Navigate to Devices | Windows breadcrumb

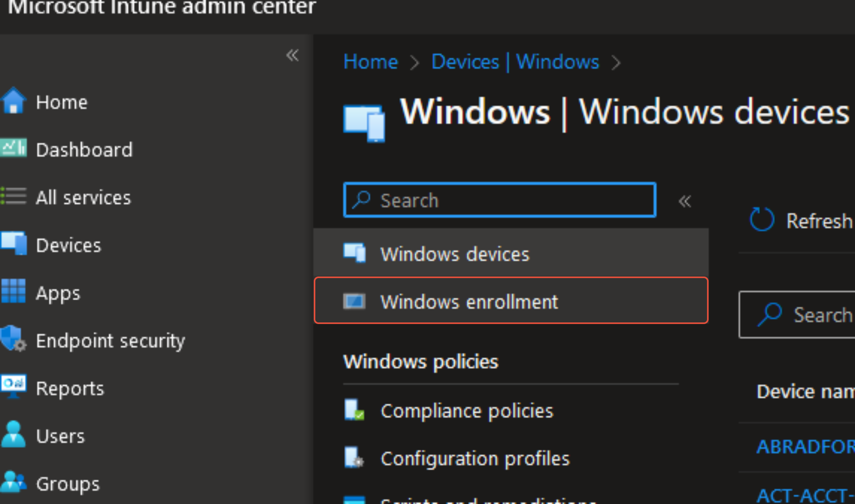point(515,62)
